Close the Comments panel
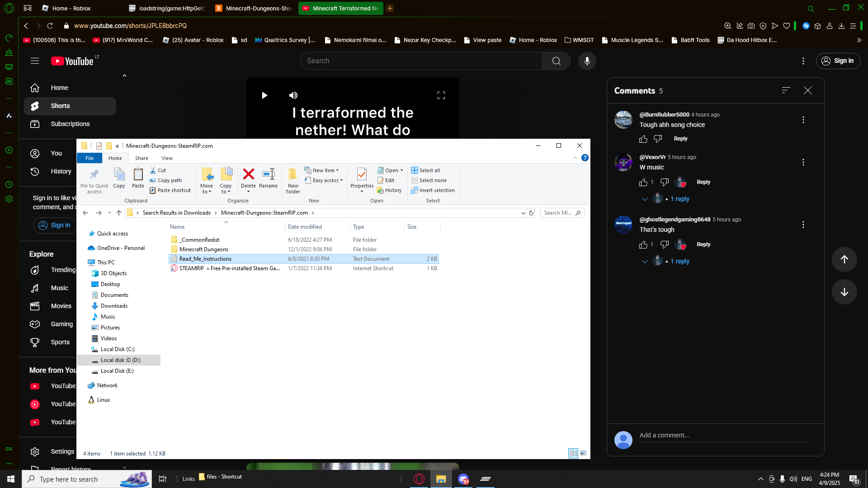The height and width of the screenshot is (488, 868). (x=807, y=90)
